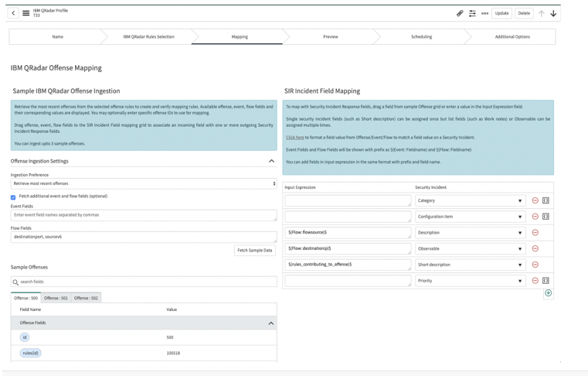The height and width of the screenshot is (376, 588).
Task: Click search icon in Sample Offenses field
Action: click(15, 282)
